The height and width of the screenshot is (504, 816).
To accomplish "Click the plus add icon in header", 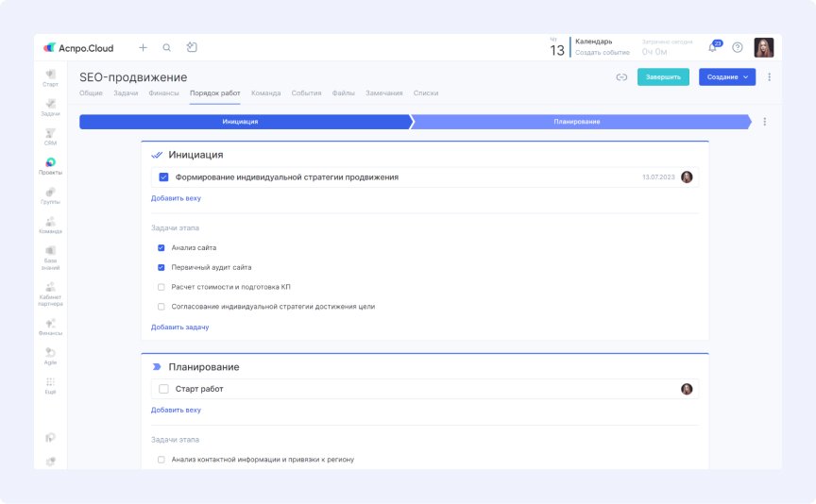I will [x=143, y=47].
